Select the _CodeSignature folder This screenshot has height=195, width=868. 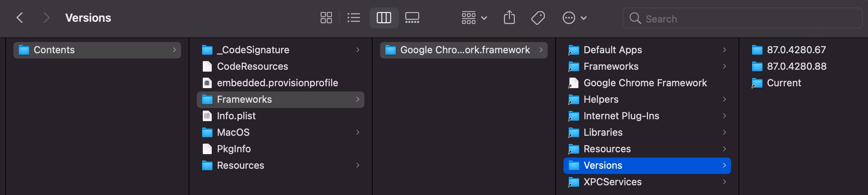(x=253, y=50)
